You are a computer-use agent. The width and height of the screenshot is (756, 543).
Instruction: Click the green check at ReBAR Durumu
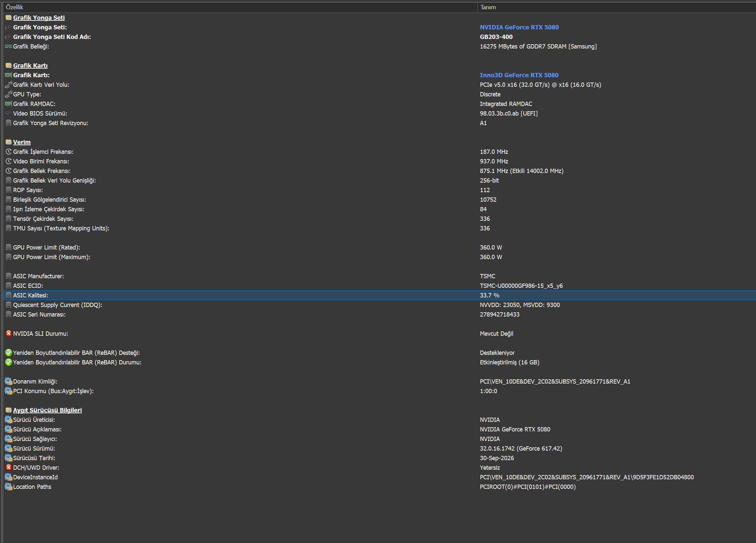[x=9, y=362]
